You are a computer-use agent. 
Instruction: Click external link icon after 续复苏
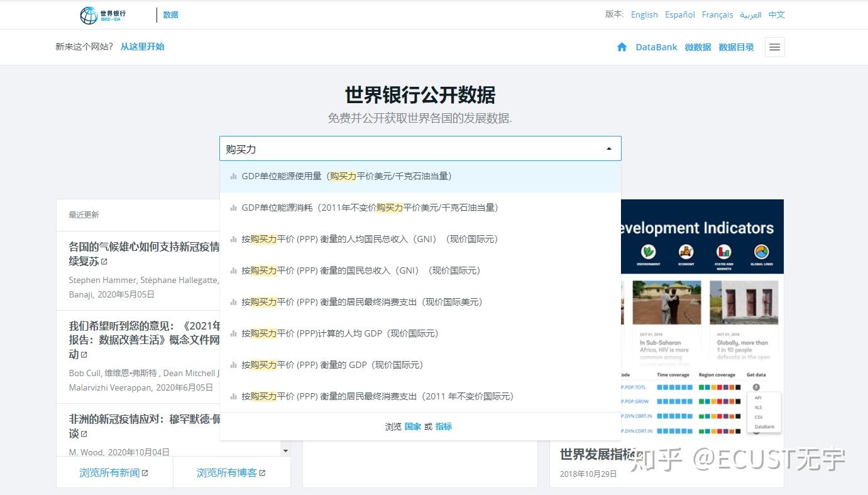pos(104,262)
